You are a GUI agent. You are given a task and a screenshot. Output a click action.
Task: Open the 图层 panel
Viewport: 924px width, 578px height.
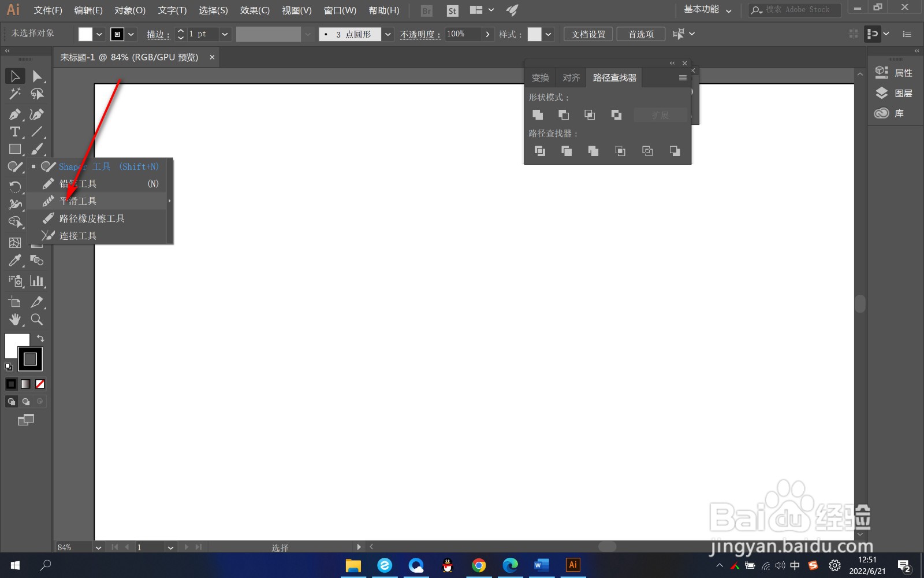pyautogui.click(x=894, y=93)
